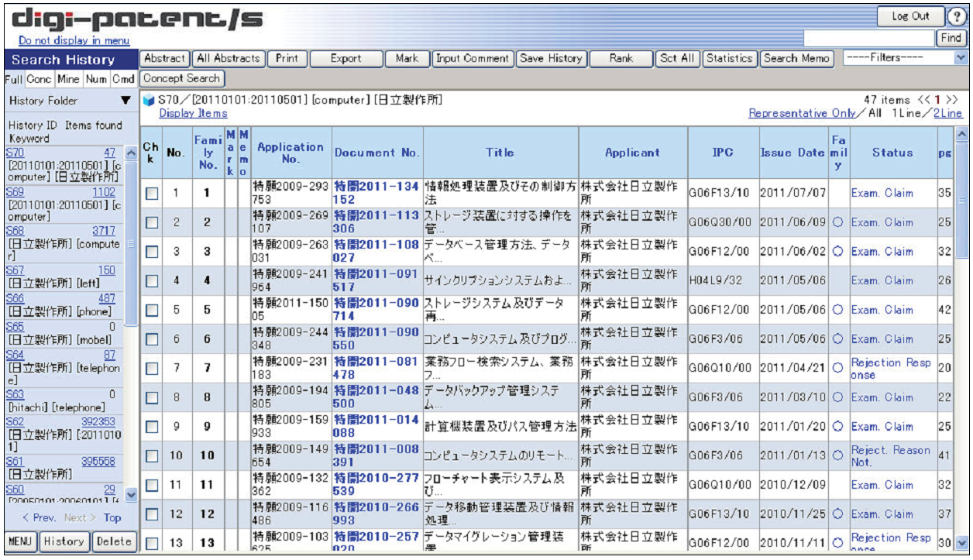Click the Rank button
The image size is (973, 560).
point(621,58)
